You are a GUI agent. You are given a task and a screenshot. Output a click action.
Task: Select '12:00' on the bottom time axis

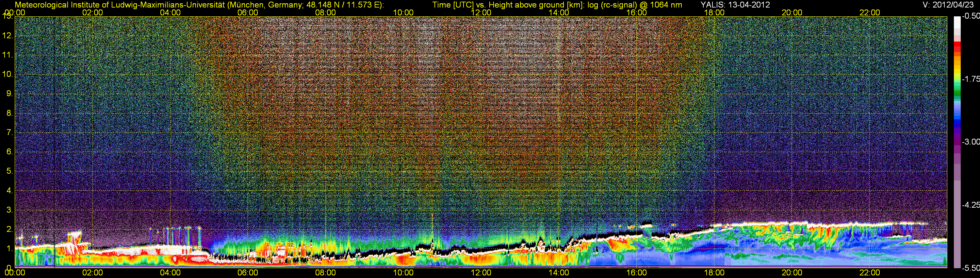[x=481, y=273]
